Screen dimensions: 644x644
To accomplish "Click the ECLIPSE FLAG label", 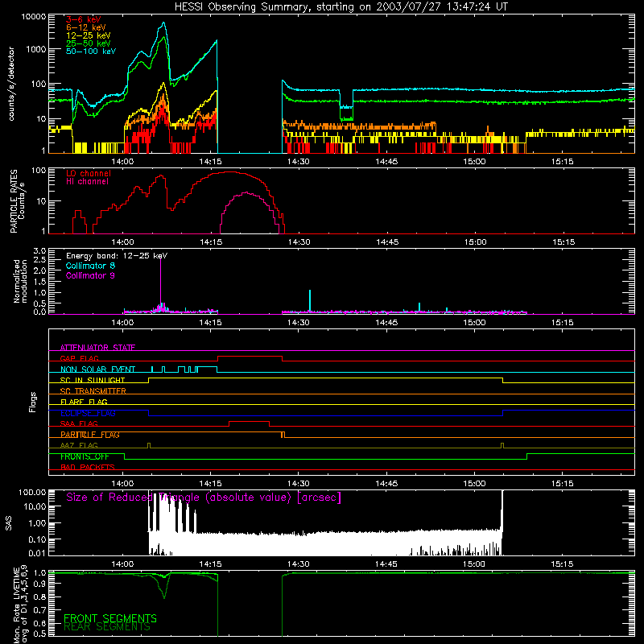I will [x=88, y=413].
